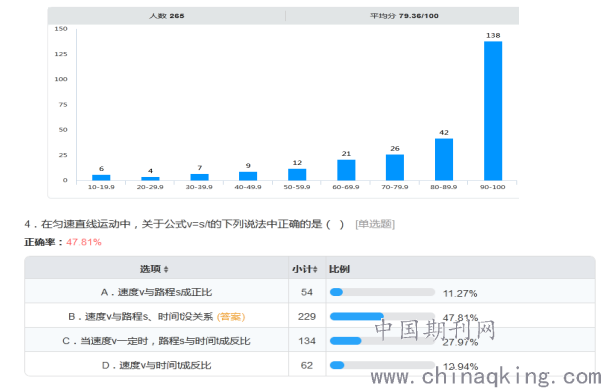
Task: Click the 70-79.9 axis label
Action: (395, 187)
